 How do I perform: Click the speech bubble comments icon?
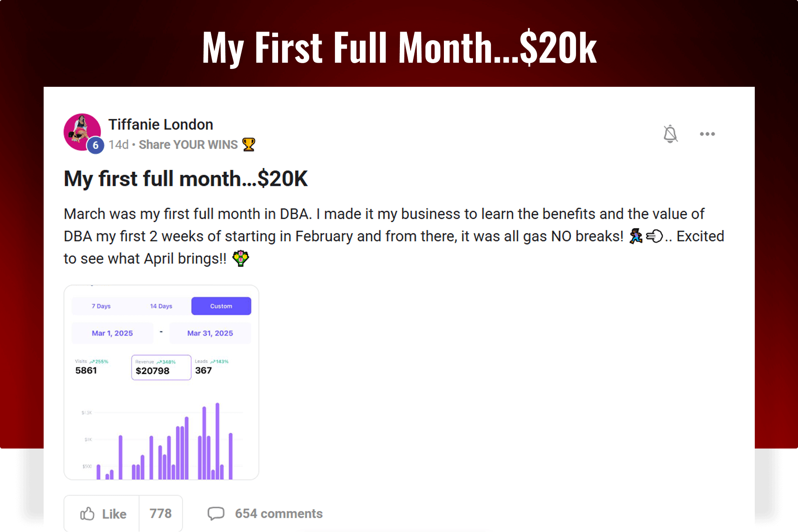216,514
